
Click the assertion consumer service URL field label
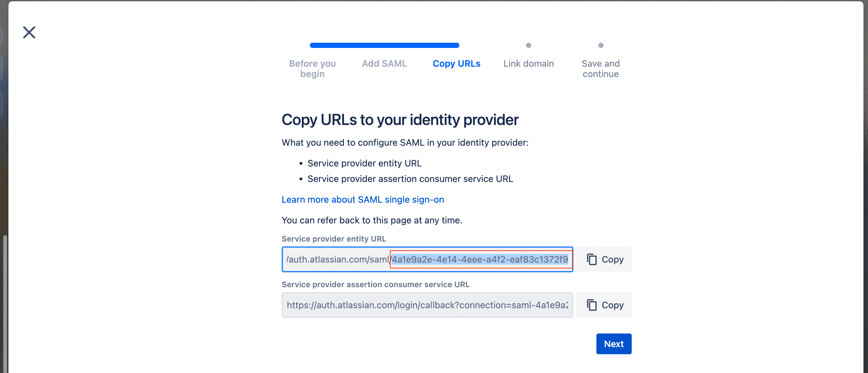coord(375,285)
